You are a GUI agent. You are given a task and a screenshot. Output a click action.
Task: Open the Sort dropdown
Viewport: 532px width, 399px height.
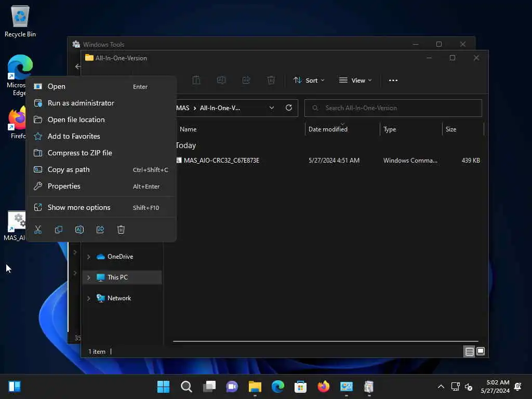pos(309,81)
